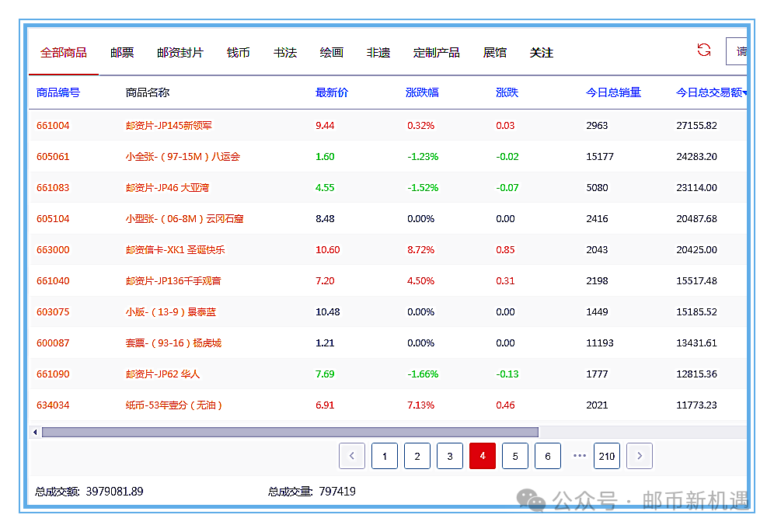Click the red refresh icon
The image size is (774, 532).
tap(704, 50)
